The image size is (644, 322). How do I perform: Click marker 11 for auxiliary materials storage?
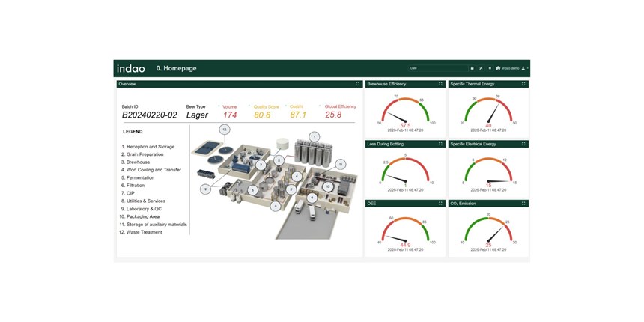[x=340, y=164]
